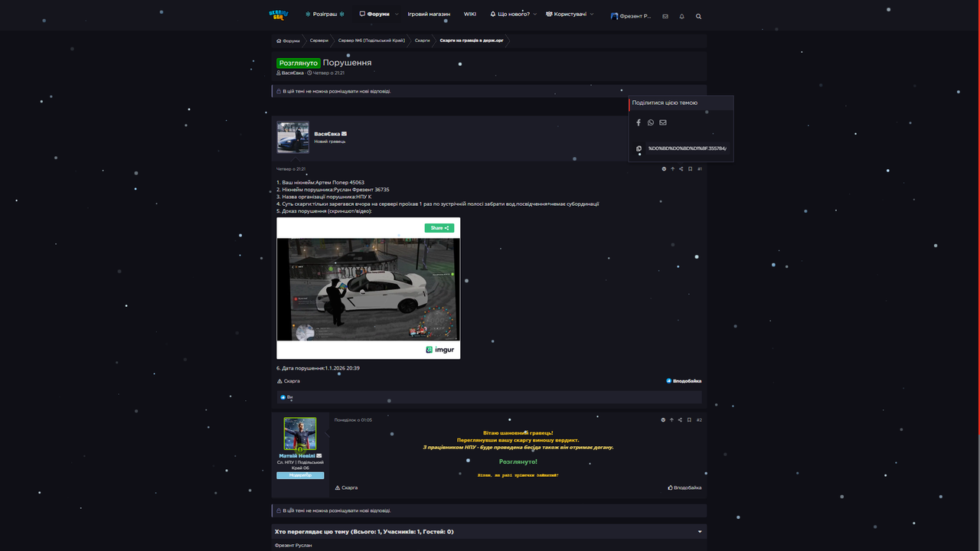980x551 pixels.
Task: Click the up arrow on post #2
Action: point(671,420)
